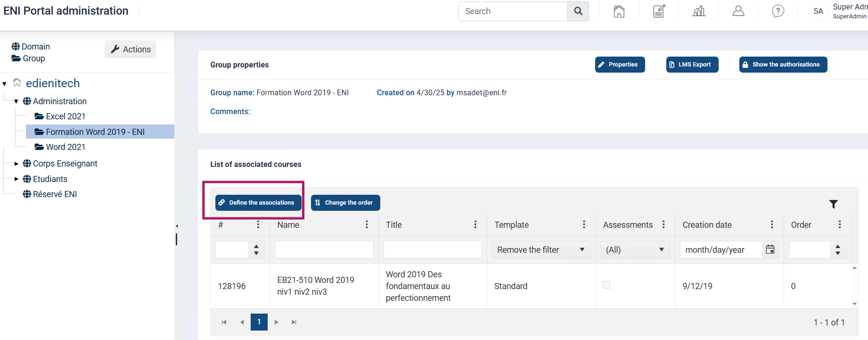
Task: Click the ENI Portal administration title
Action: coord(66,11)
